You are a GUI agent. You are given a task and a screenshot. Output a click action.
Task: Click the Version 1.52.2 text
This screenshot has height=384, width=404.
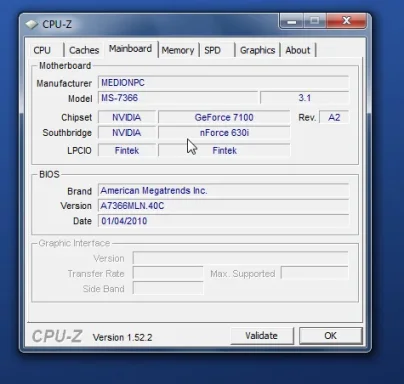point(122,337)
